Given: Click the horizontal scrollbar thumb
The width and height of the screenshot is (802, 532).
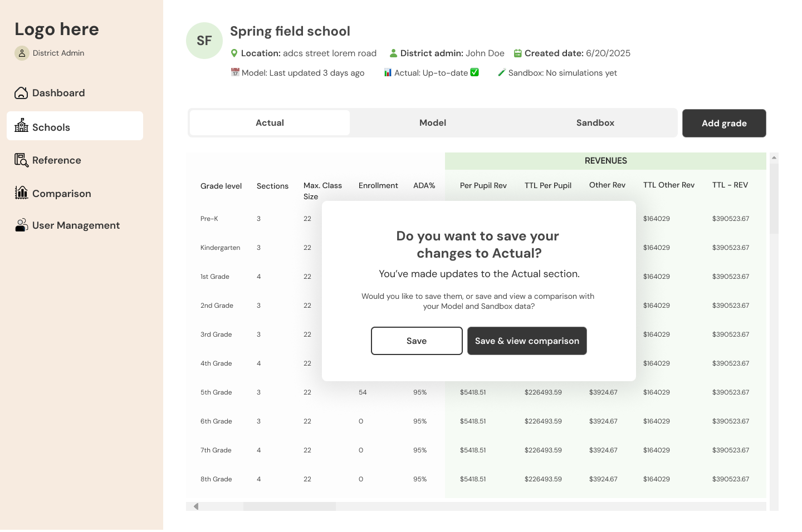Looking at the screenshot, I should (290, 506).
